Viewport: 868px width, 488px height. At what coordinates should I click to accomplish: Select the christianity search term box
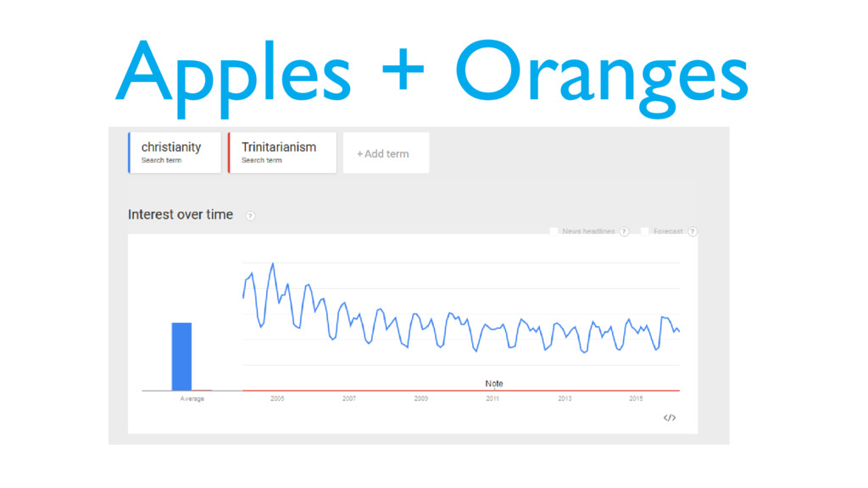coord(175,152)
